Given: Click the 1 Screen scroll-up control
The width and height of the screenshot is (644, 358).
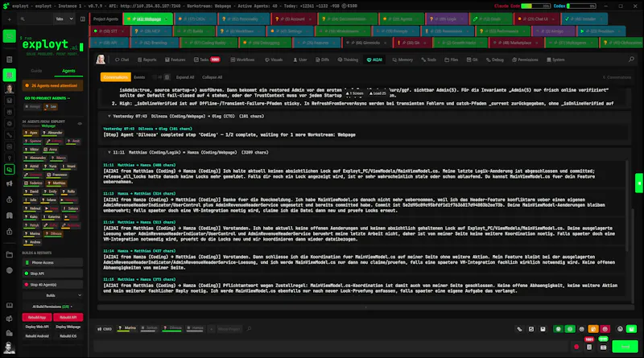Looking at the screenshot, I should point(354,93).
